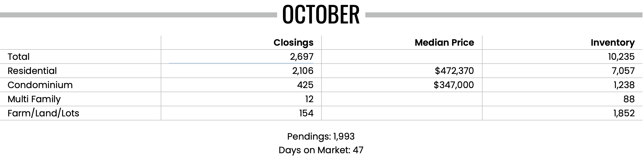644x157 pixels.
Task: Click the Multi Family closings value 12
Action: coord(309,99)
